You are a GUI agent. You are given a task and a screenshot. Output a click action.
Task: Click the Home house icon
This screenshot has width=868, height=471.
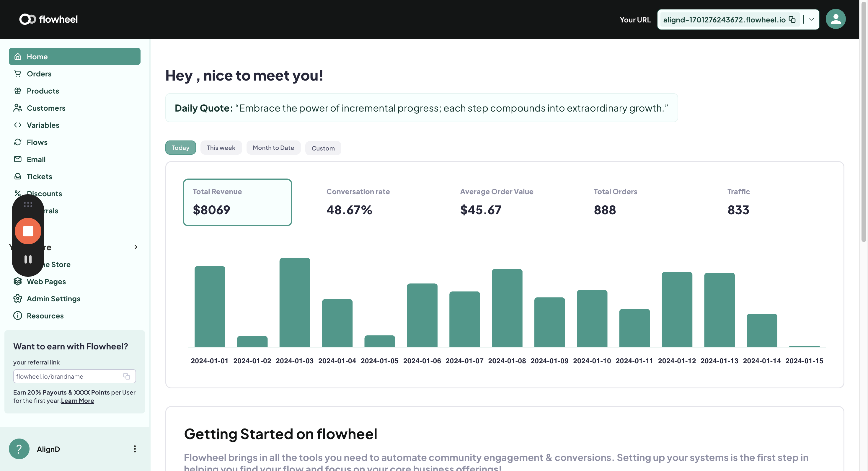point(18,57)
